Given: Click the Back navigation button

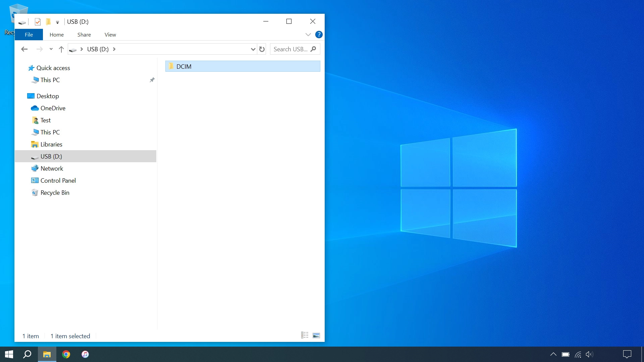Looking at the screenshot, I should coord(24,49).
